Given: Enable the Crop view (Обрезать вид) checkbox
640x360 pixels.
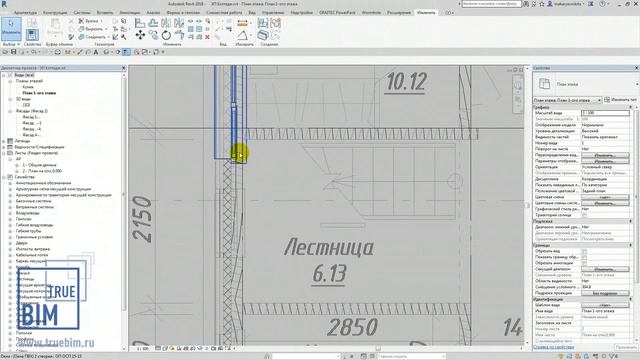Looking at the screenshot, I should (584, 251).
